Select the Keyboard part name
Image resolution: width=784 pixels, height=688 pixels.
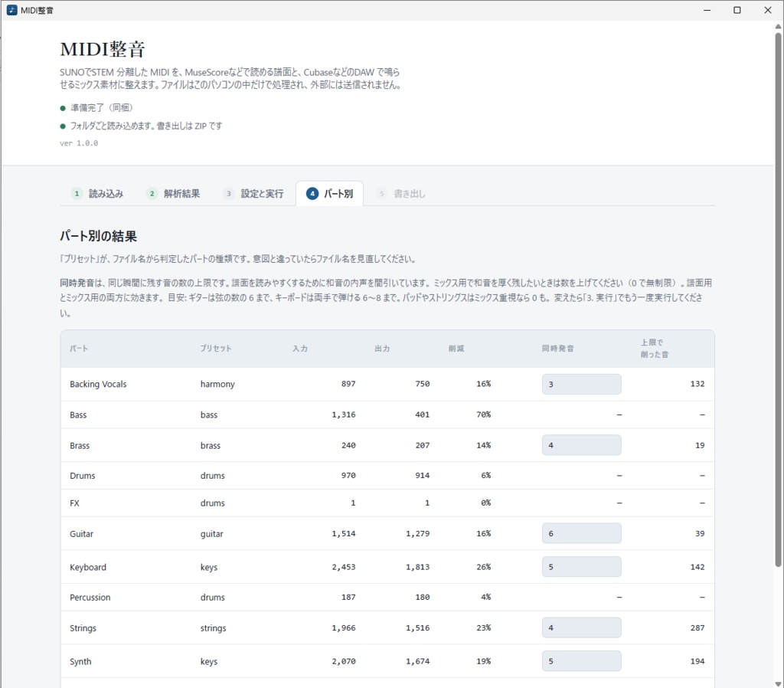click(x=88, y=568)
